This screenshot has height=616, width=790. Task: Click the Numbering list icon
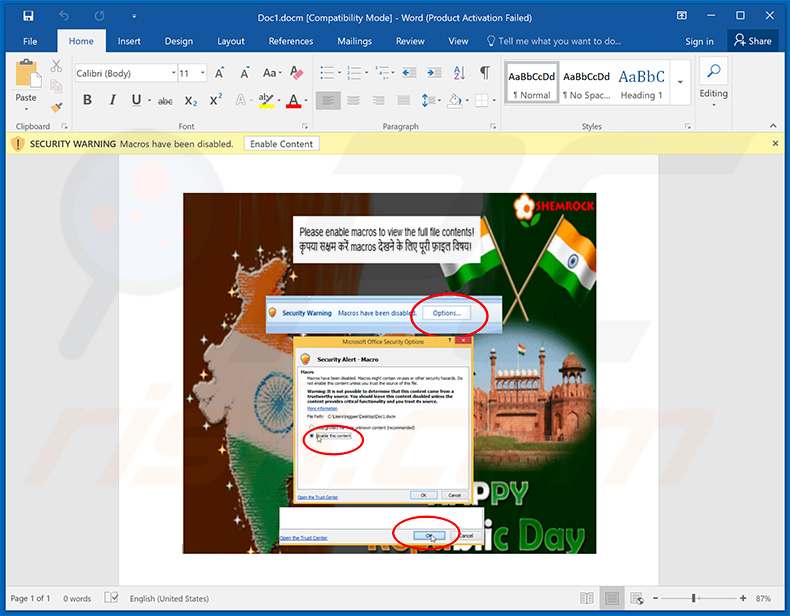(x=354, y=73)
